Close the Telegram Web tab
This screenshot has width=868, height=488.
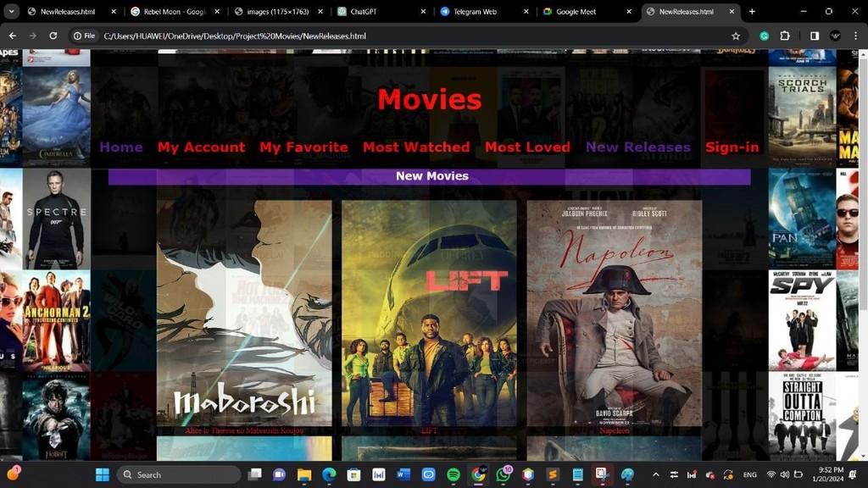click(x=526, y=11)
